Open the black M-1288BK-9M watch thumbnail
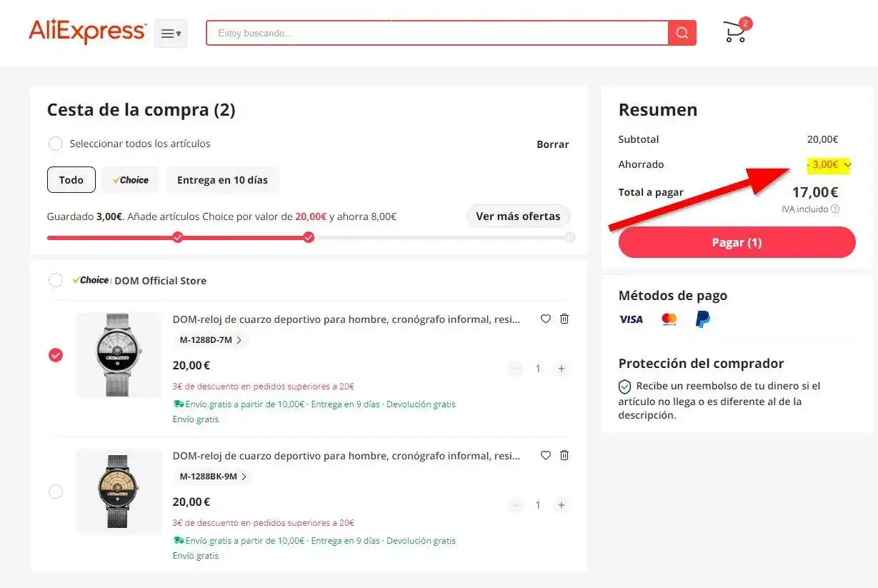This screenshot has width=878, height=588. click(119, 491)
